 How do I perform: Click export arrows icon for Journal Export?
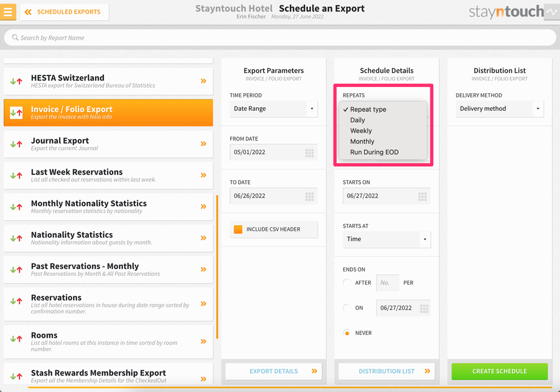coord(16,144)
